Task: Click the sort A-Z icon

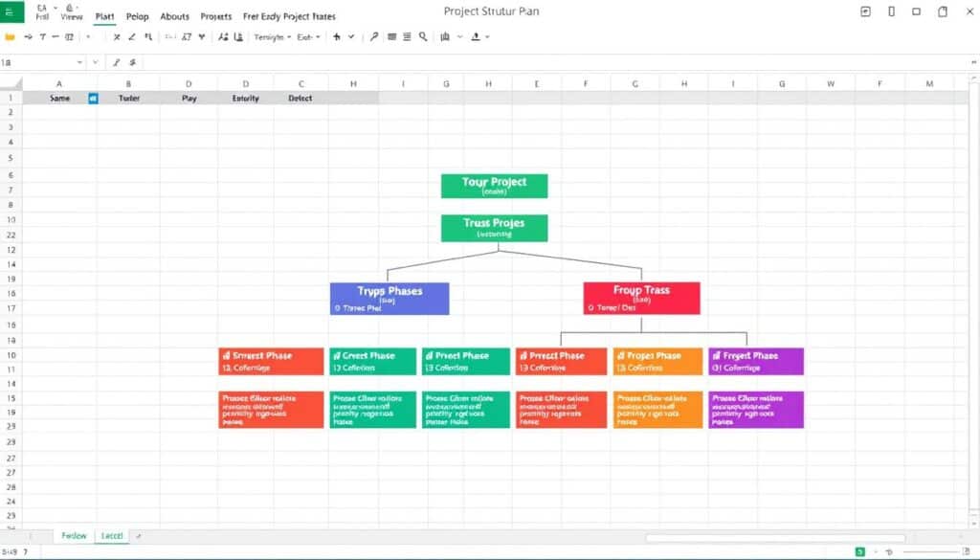Action: pos(223,37)
